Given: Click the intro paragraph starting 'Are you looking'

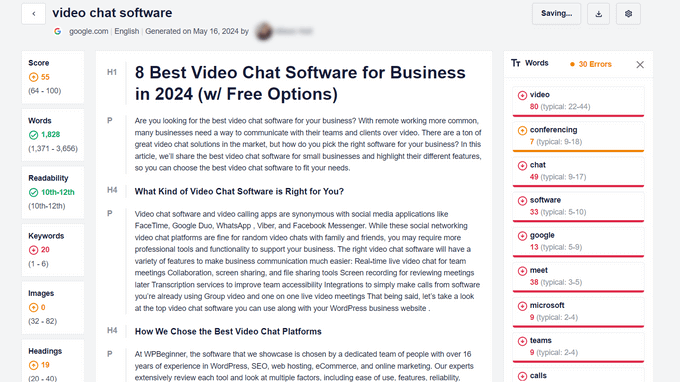Looking at the screenshot, I should (308, 144).
